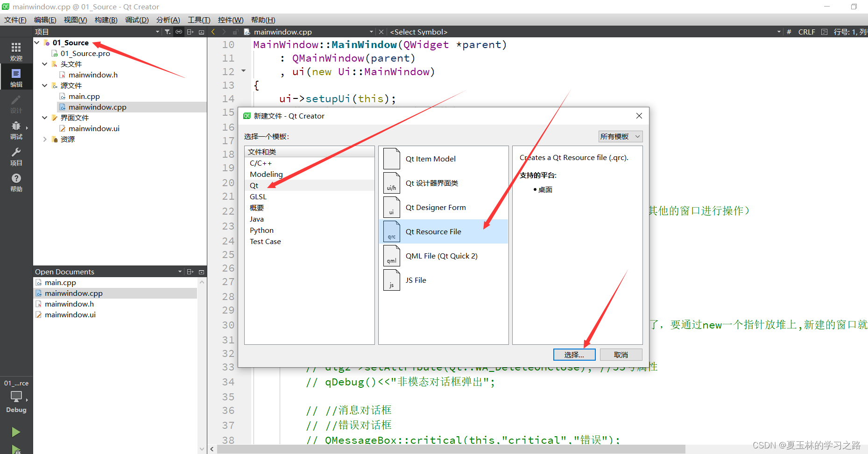868x454 pixels.
Task: Collapse the 头文件 headers folder
Action: [45, 64]
